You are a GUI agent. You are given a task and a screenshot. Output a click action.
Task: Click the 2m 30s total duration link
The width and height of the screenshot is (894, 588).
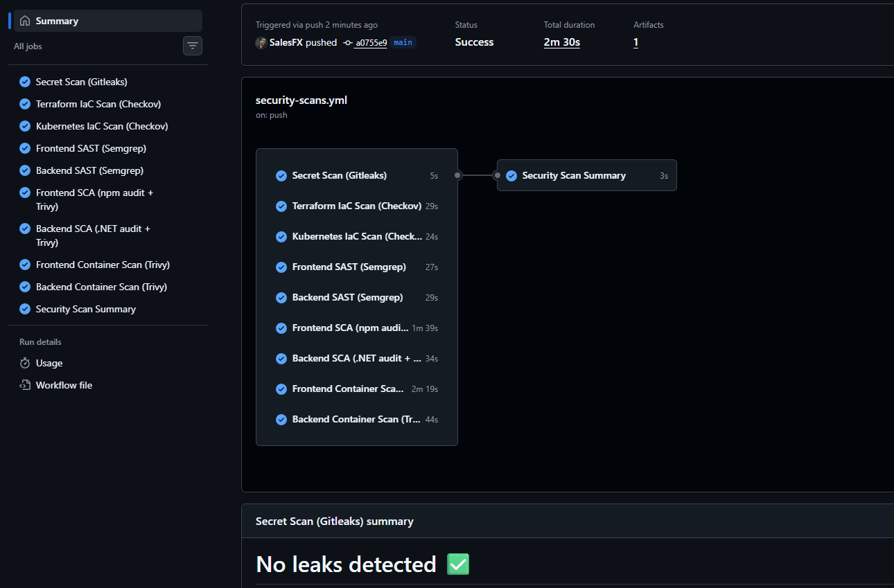coord(562,42)
